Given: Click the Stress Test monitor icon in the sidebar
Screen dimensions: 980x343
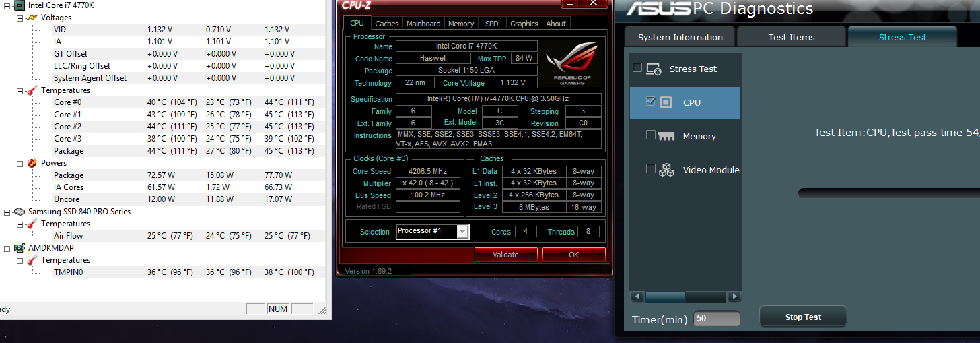Looking at the screenshot, I should click(654, 69).
